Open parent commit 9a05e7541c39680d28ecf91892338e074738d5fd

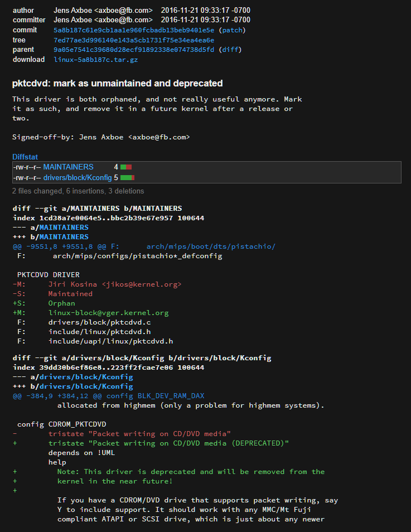pyautogui.click(x=134, y=50)
